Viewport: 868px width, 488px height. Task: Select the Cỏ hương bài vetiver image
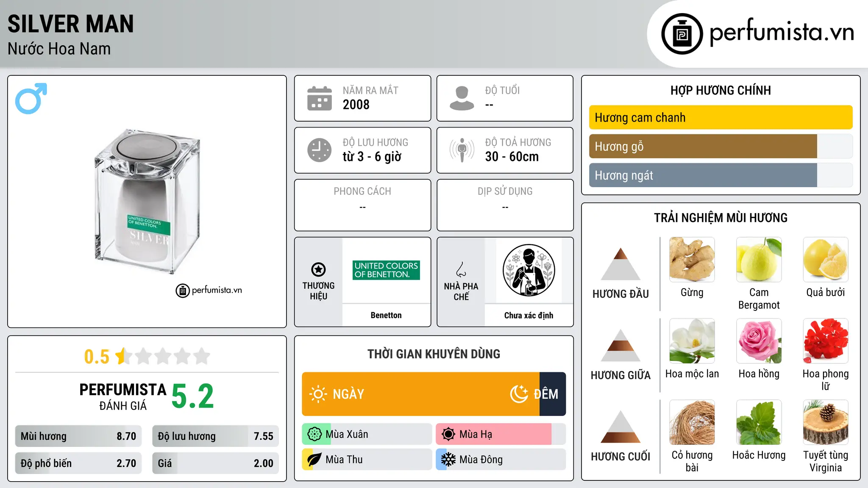pos(692,422)
